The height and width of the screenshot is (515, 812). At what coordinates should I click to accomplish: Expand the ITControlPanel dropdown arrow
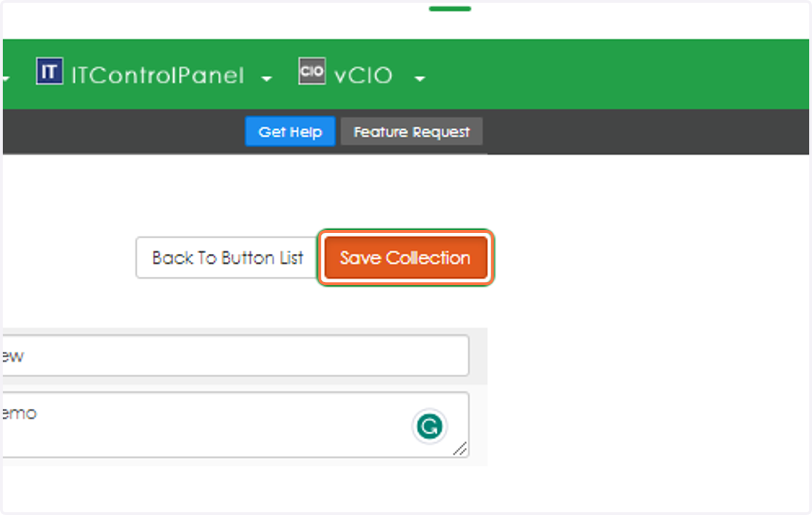(267, 79)
